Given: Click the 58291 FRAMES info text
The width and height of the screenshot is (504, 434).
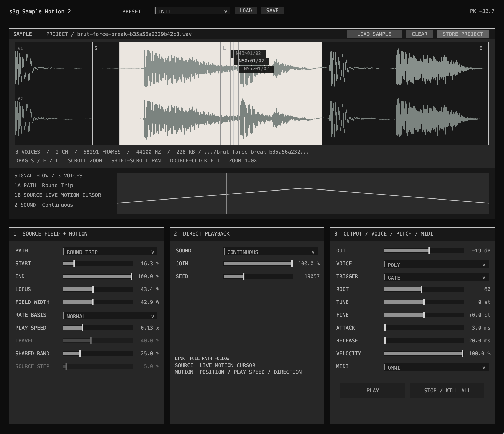Looking at the screenshot, I should pyautogui.click(x=102, y=152).
